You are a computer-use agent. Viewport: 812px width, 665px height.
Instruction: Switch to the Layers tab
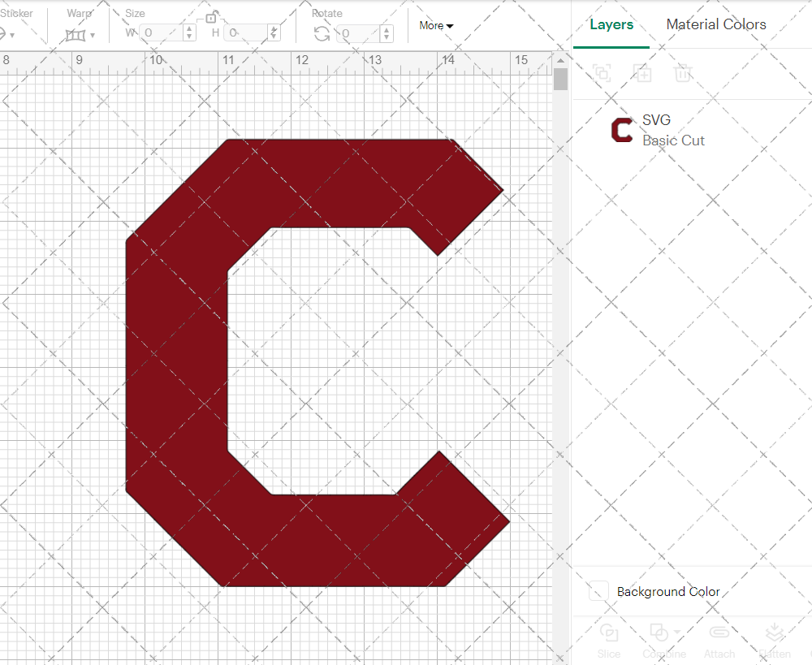tap(611, 24)
